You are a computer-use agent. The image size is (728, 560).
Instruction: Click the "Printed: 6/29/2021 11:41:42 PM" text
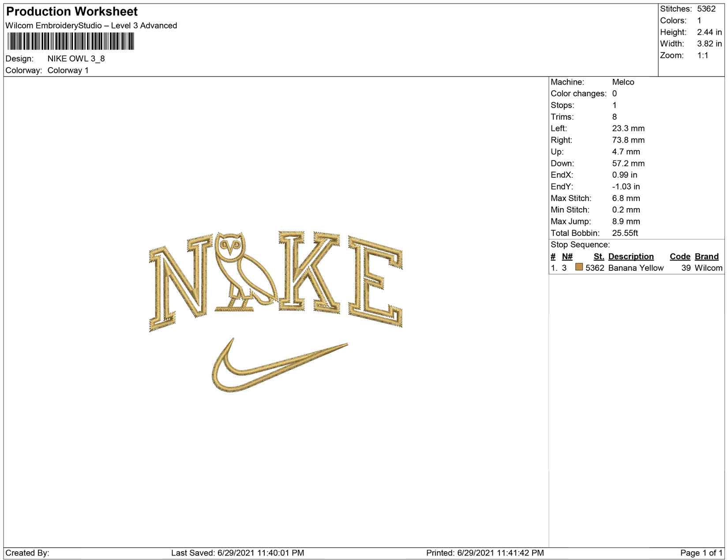(x=485, y=553)
